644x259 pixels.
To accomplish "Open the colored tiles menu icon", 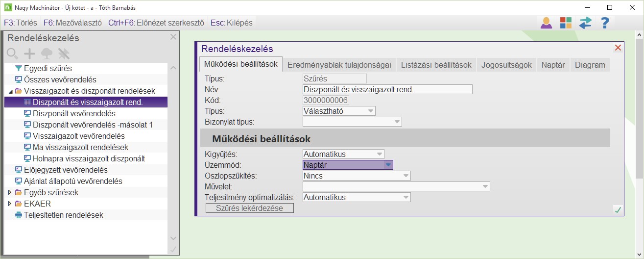I will (x=566, y=23).
